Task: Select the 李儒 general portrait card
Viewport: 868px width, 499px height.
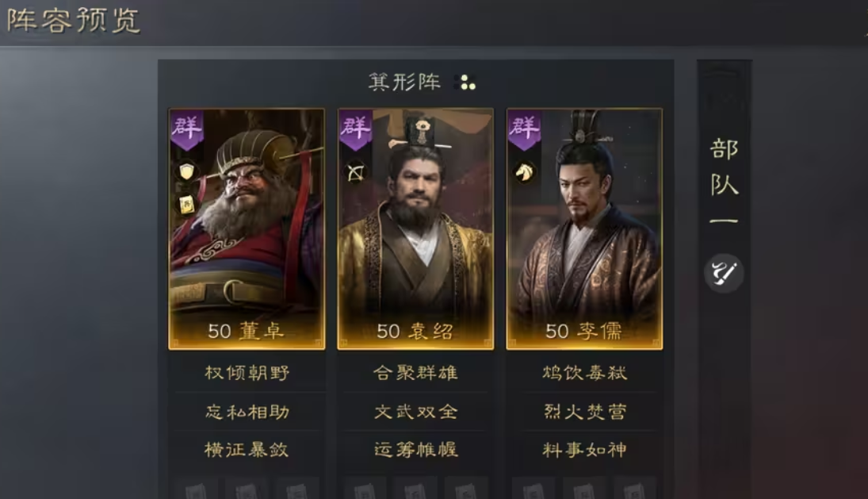Action: click(584, 228)
